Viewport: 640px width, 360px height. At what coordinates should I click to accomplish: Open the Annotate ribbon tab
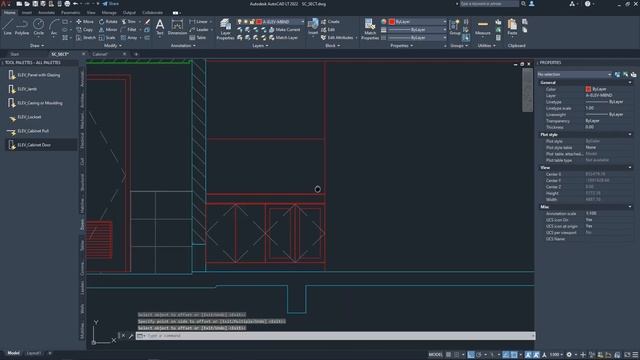(46, 13)
